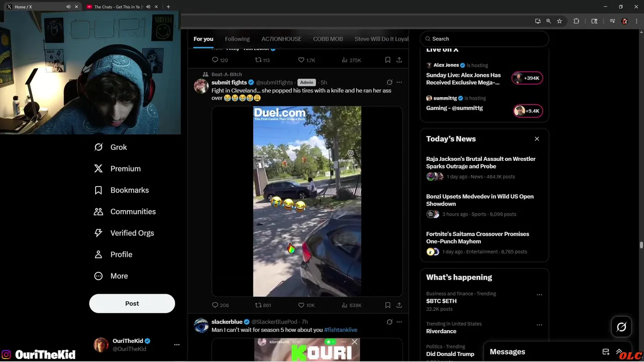
Task: Join Alex Jones live +394K listeners
Action: 527,78
